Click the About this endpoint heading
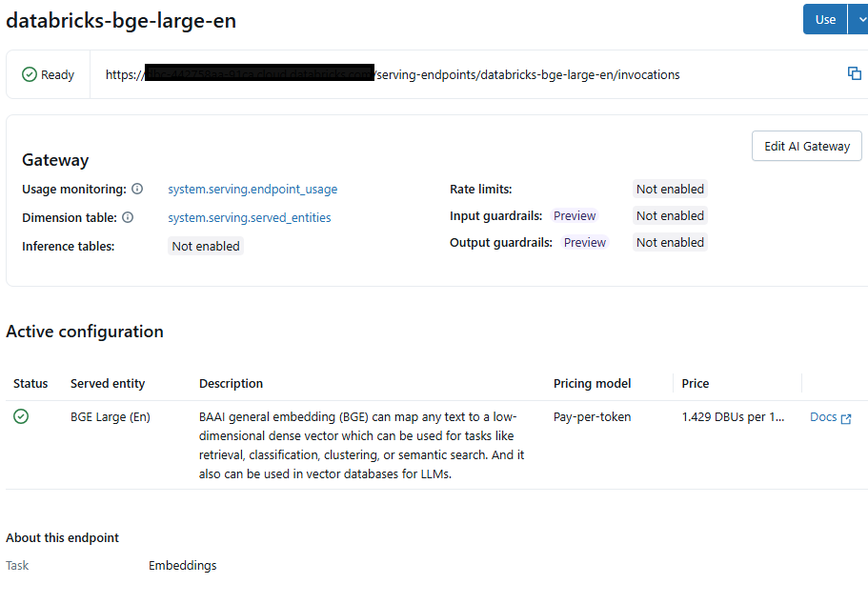The height and width of the screenshot is (604, 868). click(62, 537)
